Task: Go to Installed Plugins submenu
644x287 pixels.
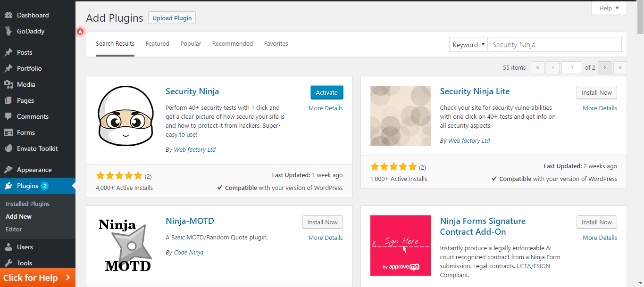Action: pyautogui.click(x=27, y=204)
